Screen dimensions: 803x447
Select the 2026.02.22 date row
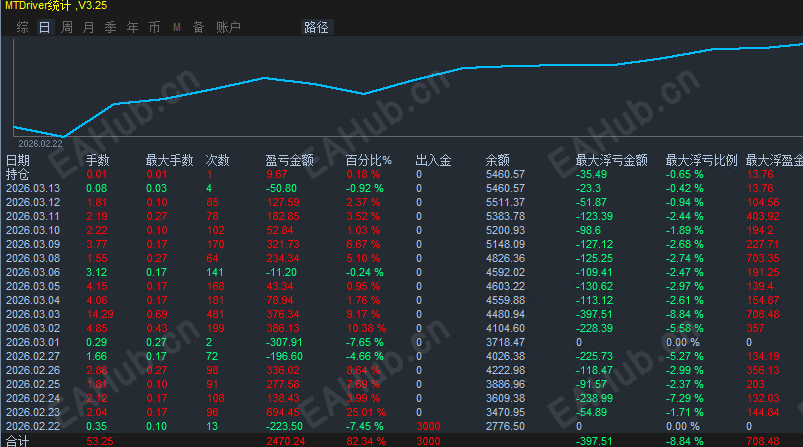33,426
